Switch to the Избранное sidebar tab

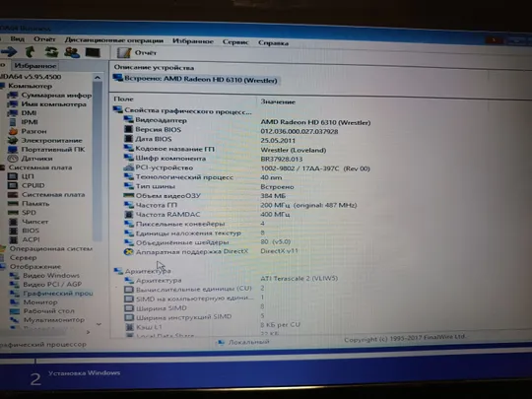tap(35, 66)
